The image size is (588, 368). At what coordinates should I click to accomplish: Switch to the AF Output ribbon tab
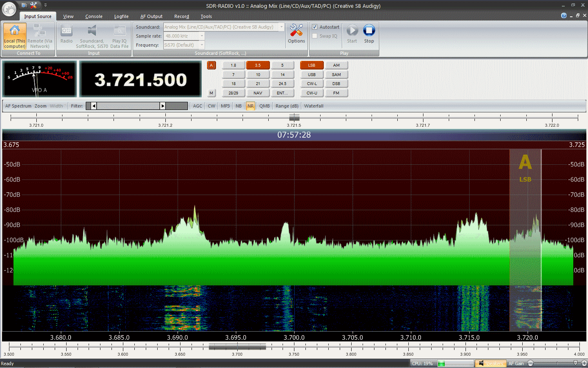(x=151, y=16)
